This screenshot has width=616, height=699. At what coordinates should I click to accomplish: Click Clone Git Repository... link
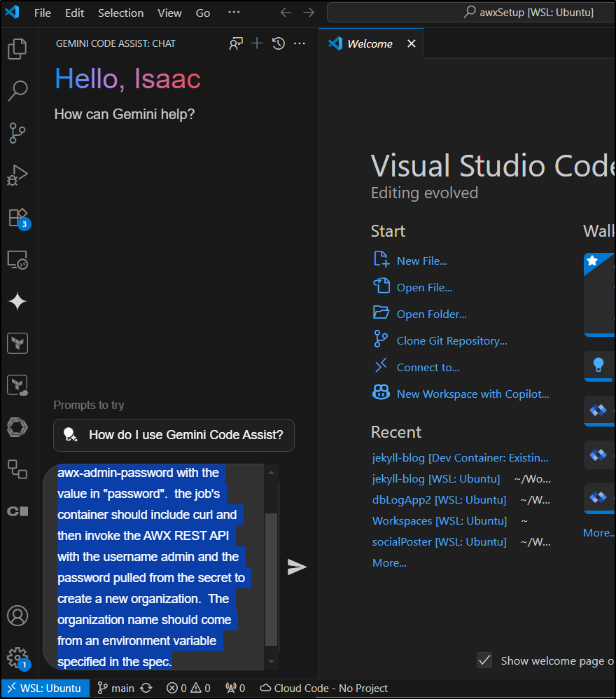451,340
